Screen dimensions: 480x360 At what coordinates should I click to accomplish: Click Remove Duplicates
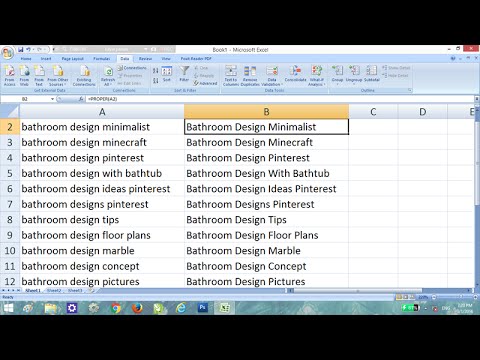coord(250,76)
